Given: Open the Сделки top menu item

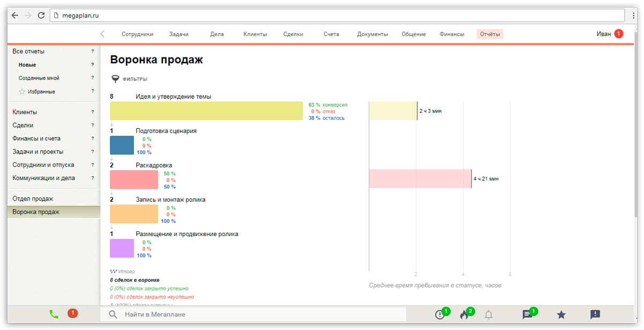Looking at the screenshot, I should pyautogui.click(x=293, y=34).
